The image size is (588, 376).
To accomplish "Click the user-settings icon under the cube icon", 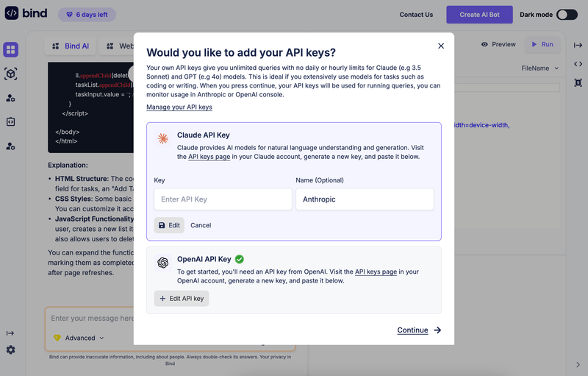I will click(10, 98).
